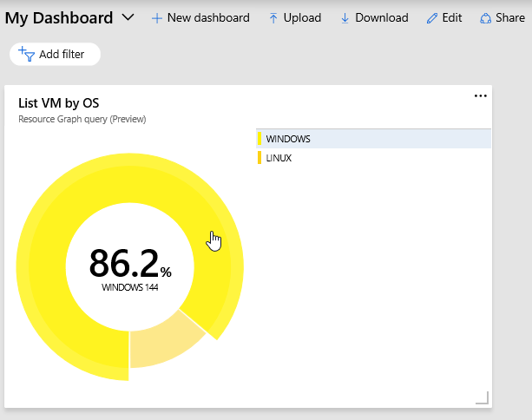Open the tile's three-dot context menu
This screenshot has width=532, height=420.
[x=481, y=96]
